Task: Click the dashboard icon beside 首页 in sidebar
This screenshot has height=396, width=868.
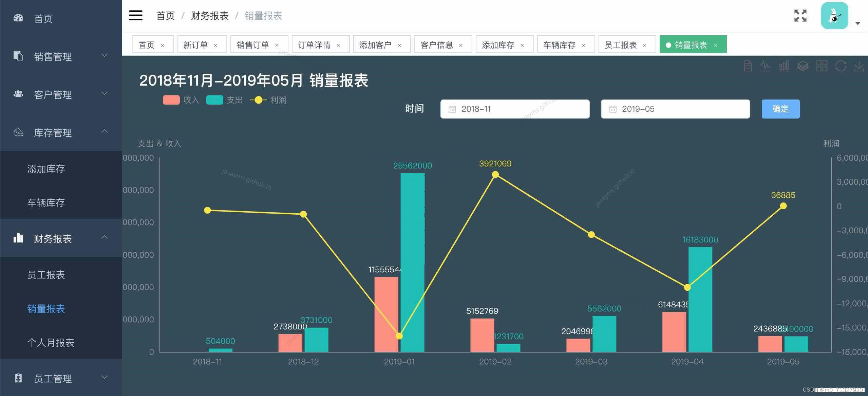Action: coord(18,18)
